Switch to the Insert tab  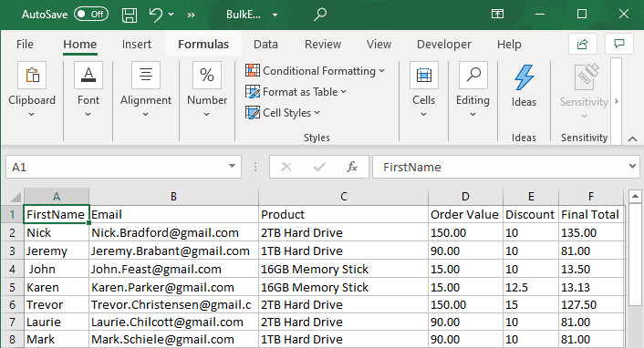[x=136, y=44]
